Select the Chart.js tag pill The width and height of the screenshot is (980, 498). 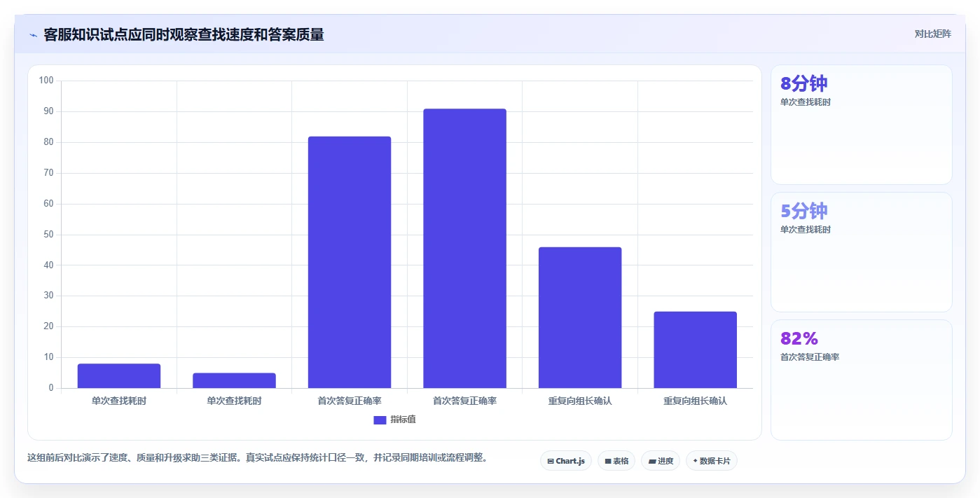[x=566, y=461]
